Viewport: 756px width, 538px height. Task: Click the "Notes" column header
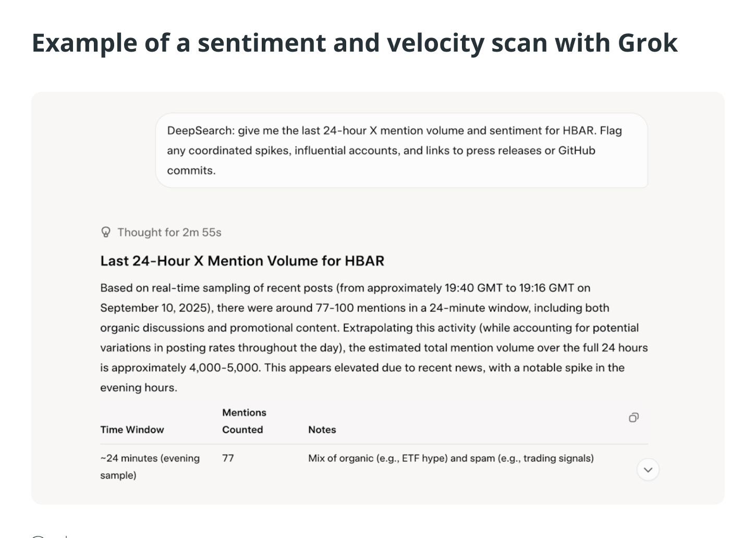[x=322, y=430]
